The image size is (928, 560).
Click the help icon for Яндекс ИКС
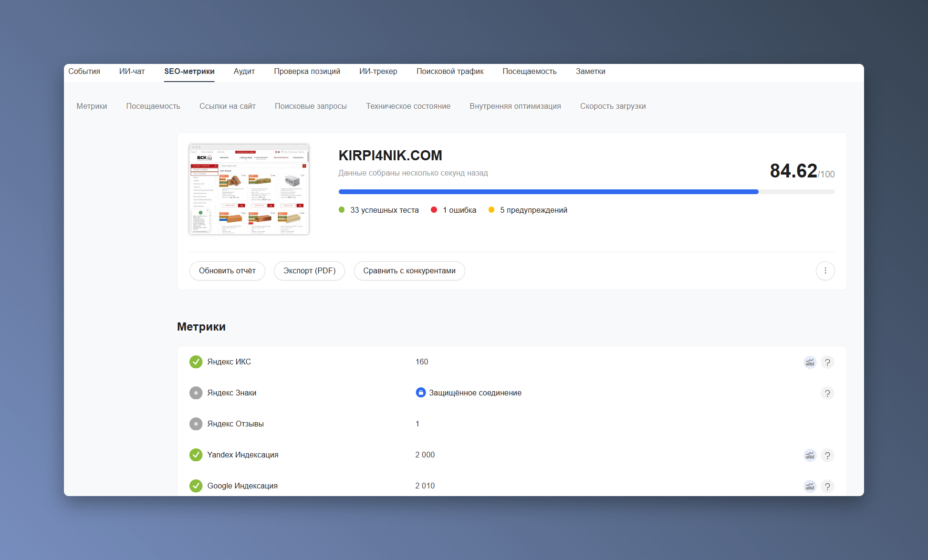tap(827, 362)
